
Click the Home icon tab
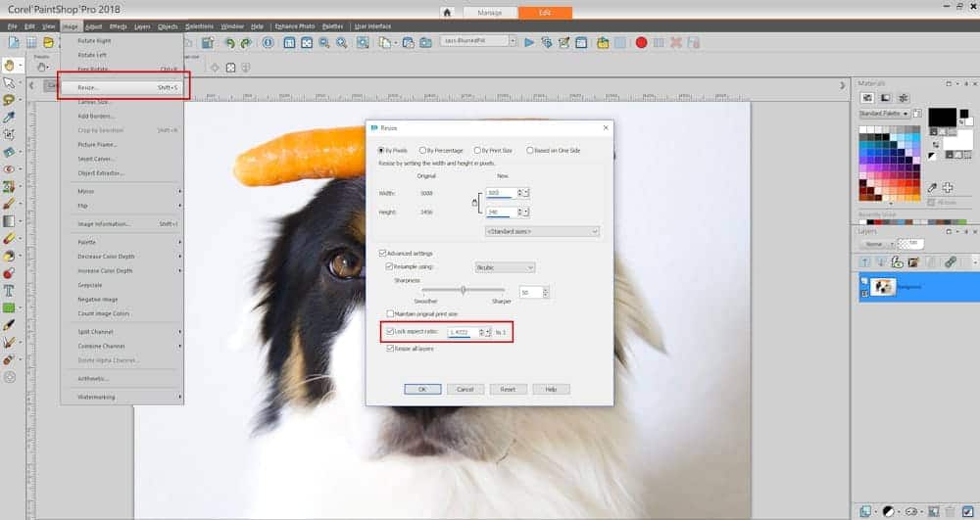448,12
